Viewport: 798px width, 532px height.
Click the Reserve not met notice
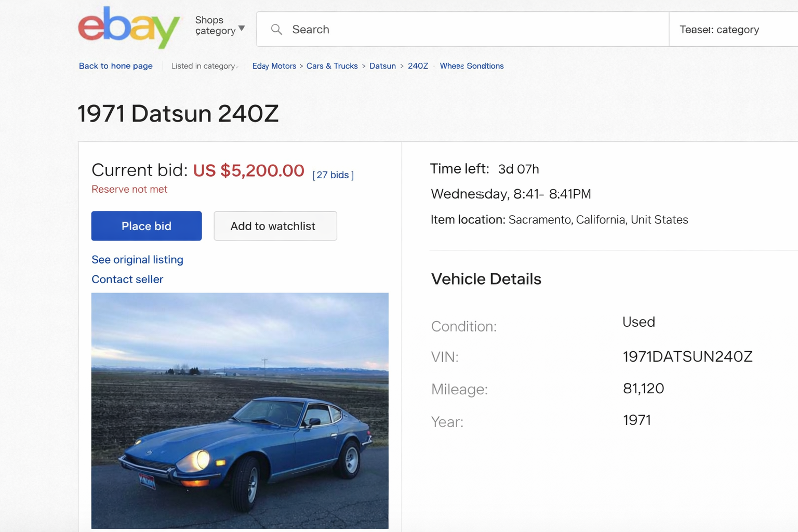(129, 190)
